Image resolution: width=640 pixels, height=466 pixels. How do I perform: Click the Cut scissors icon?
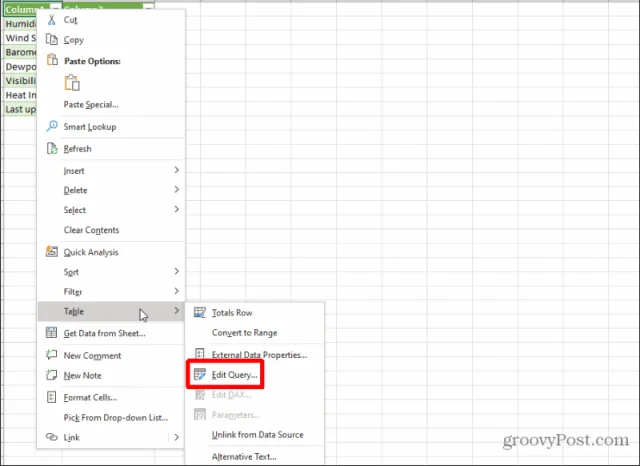(51, 20)
